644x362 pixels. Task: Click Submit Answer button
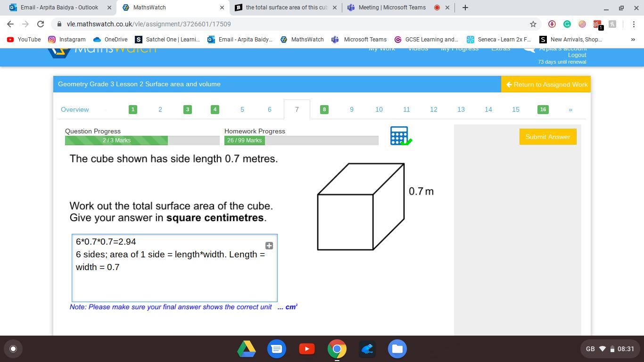click(x=547, y=137)
